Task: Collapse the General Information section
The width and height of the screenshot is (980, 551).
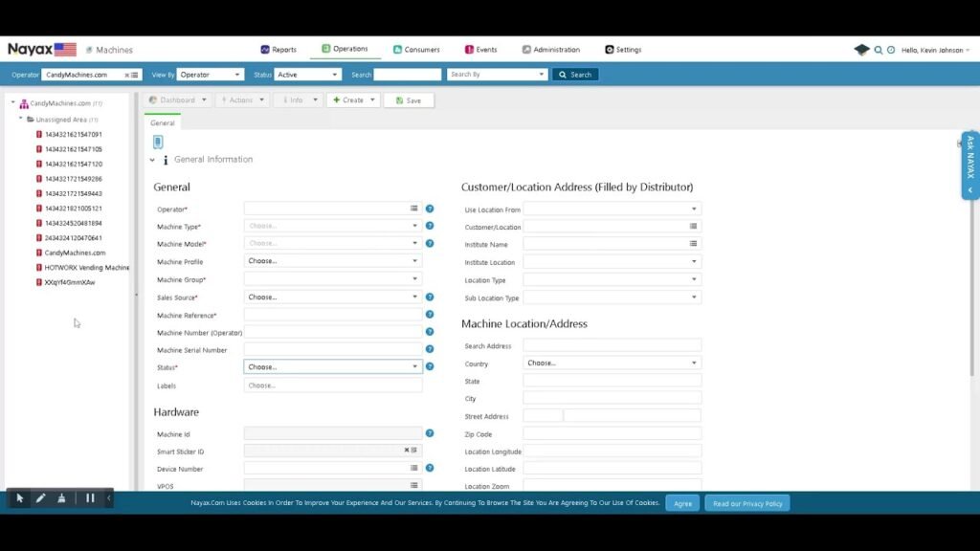Action: click(152, 160)
